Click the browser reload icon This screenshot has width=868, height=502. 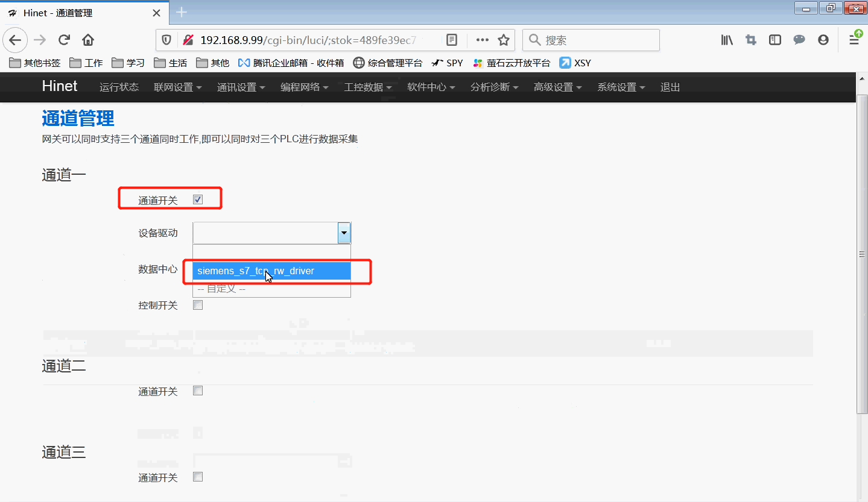(64, 40)
